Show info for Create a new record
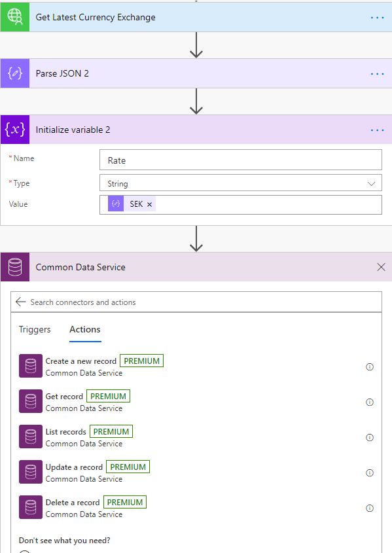The image size is (392, 553). (x=370, y=366)
